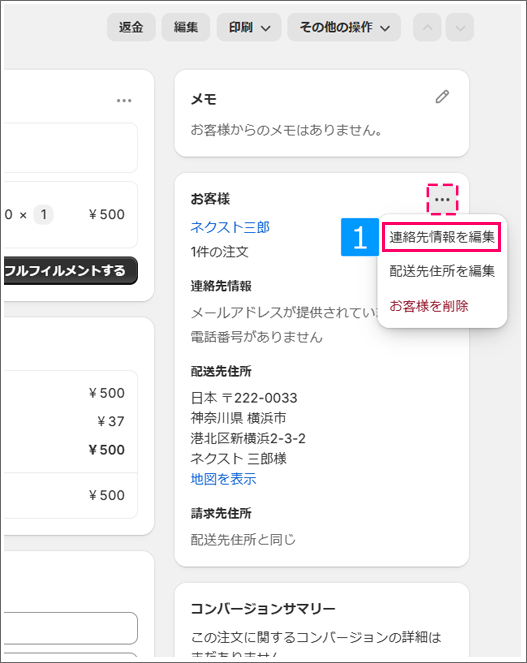Expand the 印刷 dropdown
Viewport: 527px width, 663px height.
pyautogui.click(x=249, y=27)
